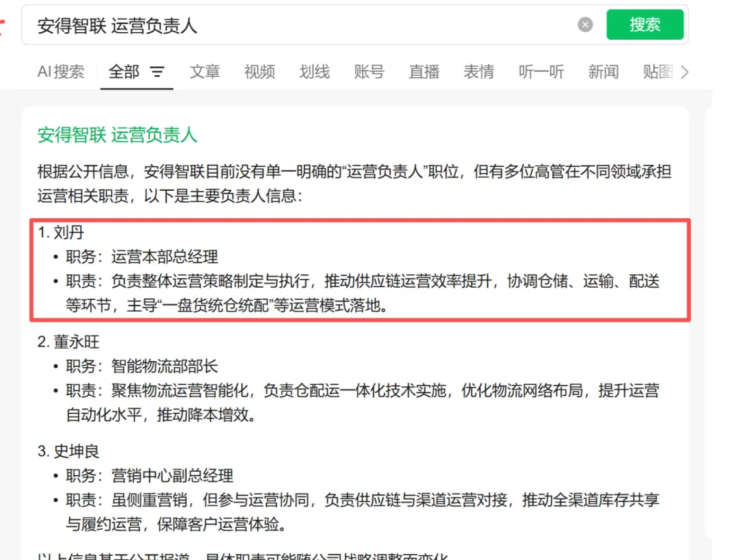739x560 pixels.
Task: Select the text 运营本部总经理
Action: pos(164,256)
